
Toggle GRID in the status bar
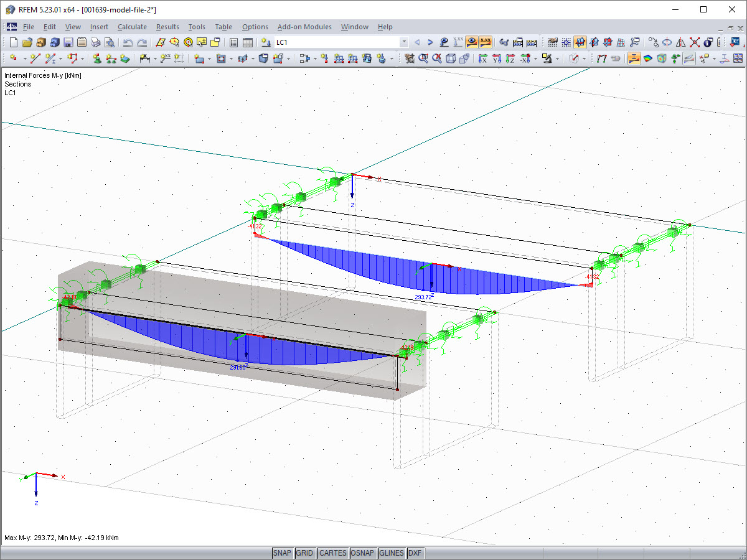pyautogui.click(x=304, y=553)
